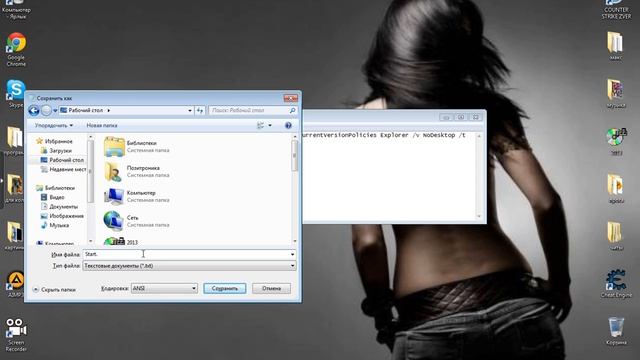Expand the address bar path dropdown
640x360 pixels.
pos(190,111)
